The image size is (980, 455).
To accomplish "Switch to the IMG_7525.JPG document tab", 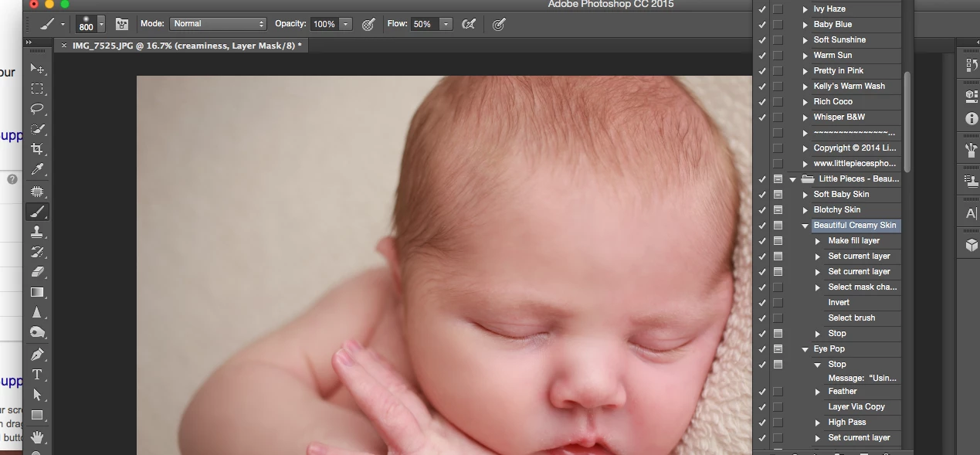I will click(x=187, y=46).
